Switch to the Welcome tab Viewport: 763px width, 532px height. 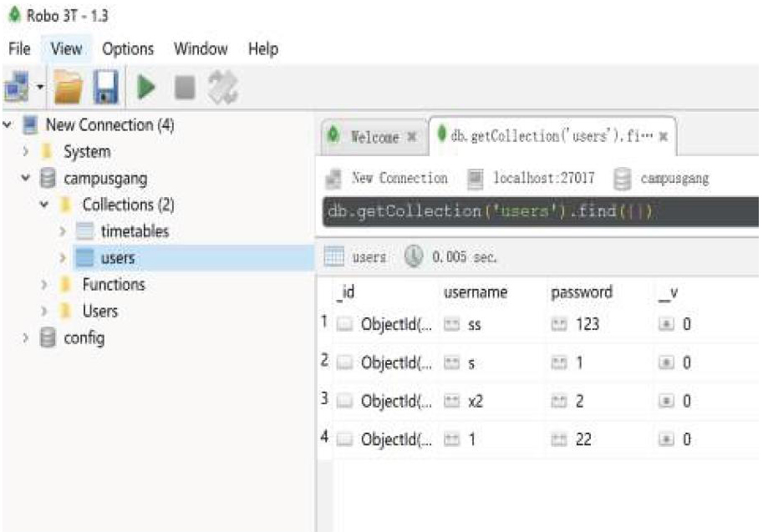(374, 137)
